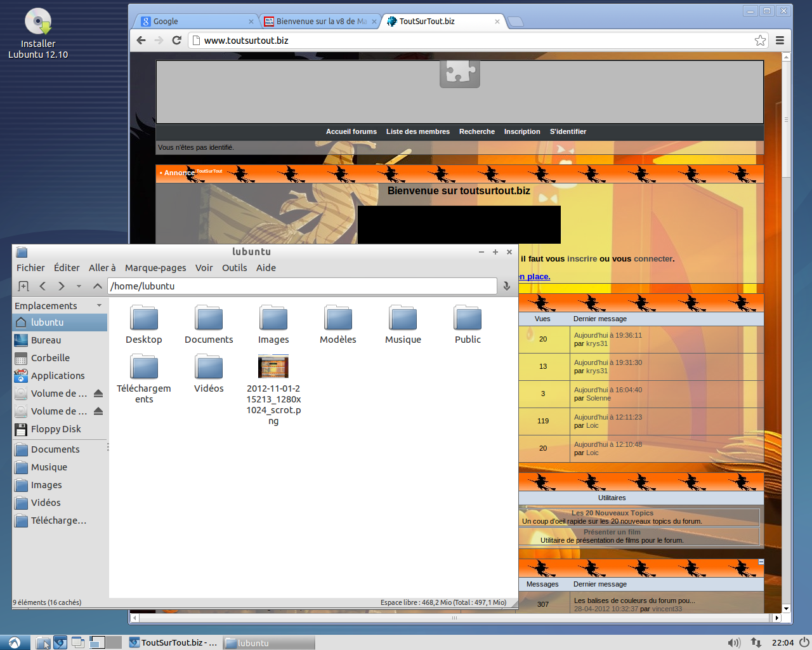Reload the ToutSurTout page
The height and width of the screenshot is (650, 812).
tap(177, 40)
